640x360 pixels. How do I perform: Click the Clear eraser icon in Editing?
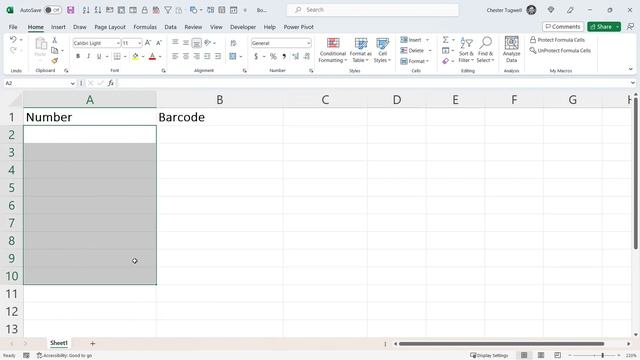coord(446,61)
